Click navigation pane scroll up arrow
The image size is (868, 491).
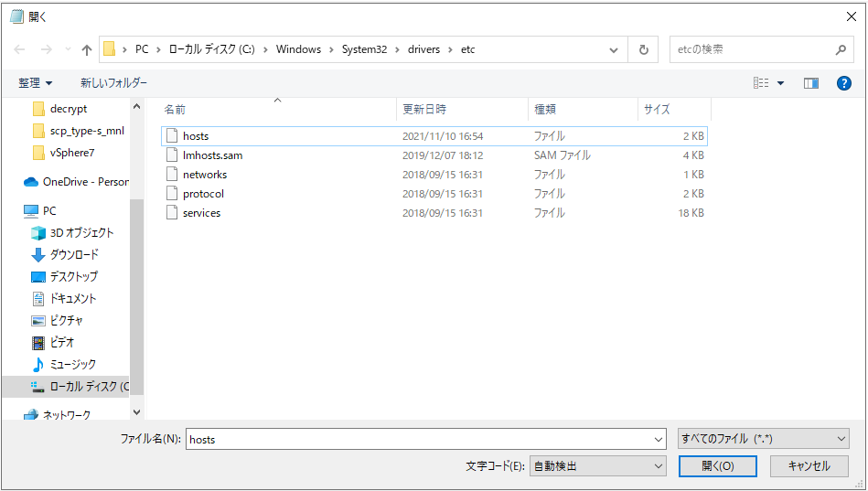coord(136,106)
